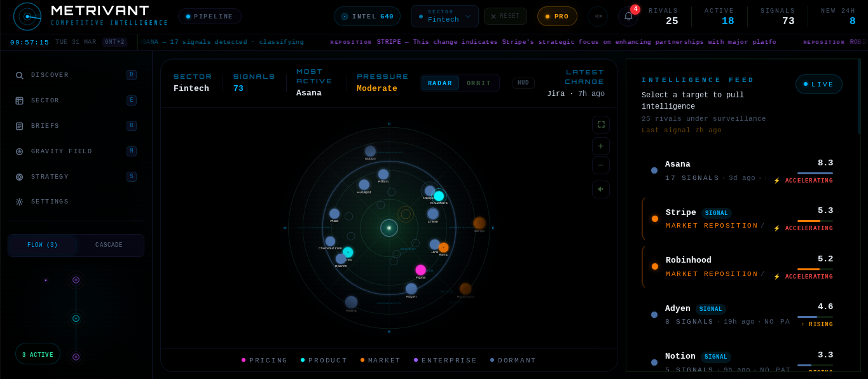Select the Chime node on radar
Image resolution: width=868 pixels, height=379 pixels.
click(433, 214)
